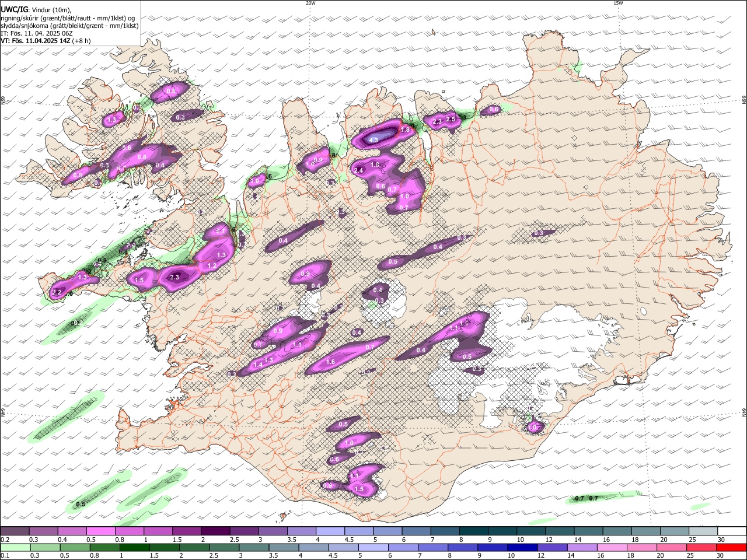Click the '4.3' precipitation value on the map
Screen dimensions: 747x560
(x=373, y=140)
